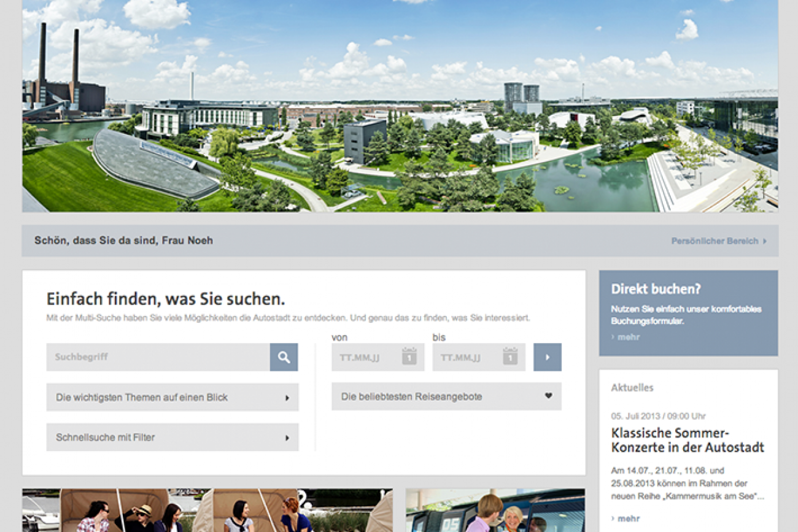The width and height of the screenshot is (798, 532).
Task: Open the calendar icon in 'bis' field
Action: point(509,357)
